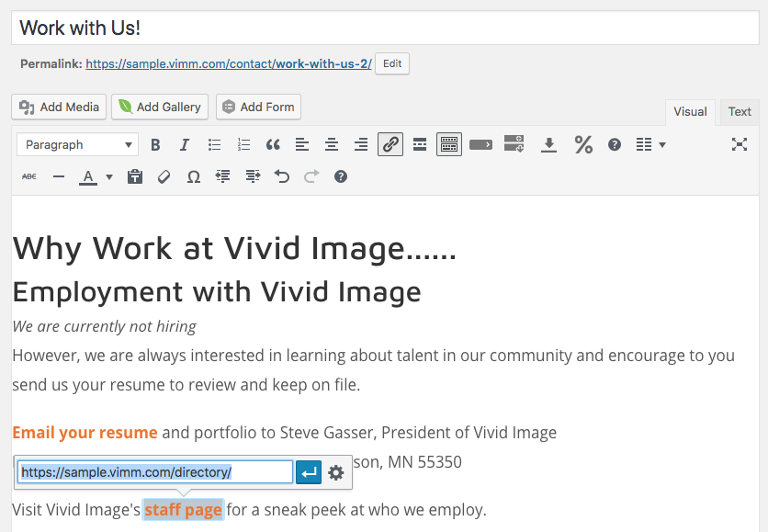The height and width of the screenshot is (532, 768).
Task: Increase paragraph indent
Action: (253, 176)
